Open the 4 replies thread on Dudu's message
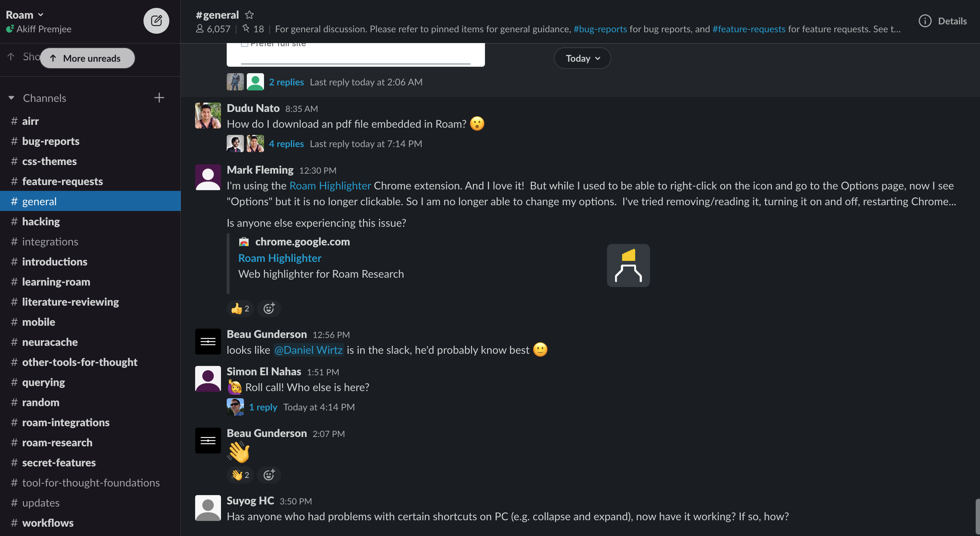Viewport: 980px width, 536px height. pyautogui.click(x=286, y=144)
